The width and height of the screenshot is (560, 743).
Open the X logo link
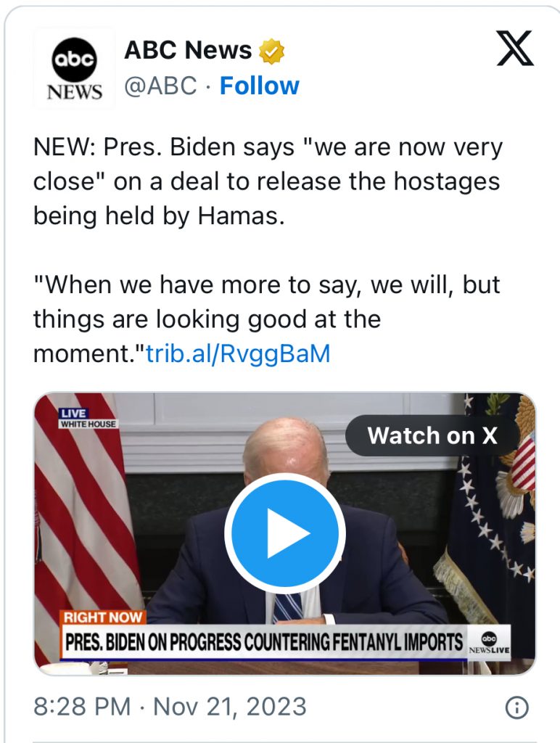coord(516,48)
